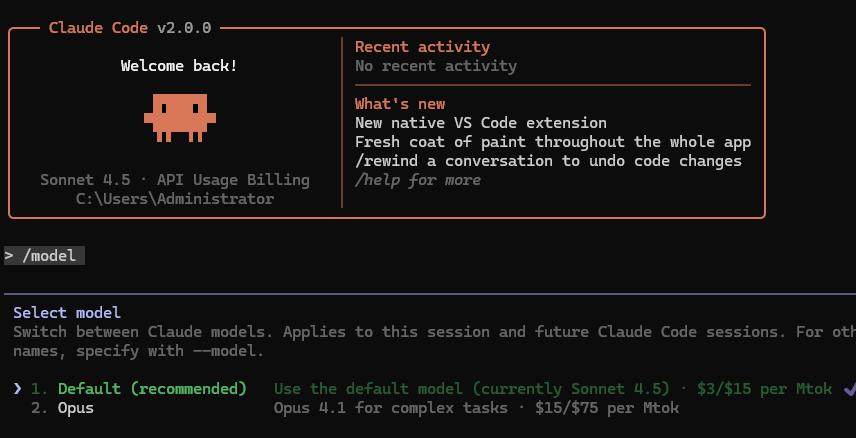Click the Select model heading
The width and height of the screenshot is (856, 438).
[67, 313]
